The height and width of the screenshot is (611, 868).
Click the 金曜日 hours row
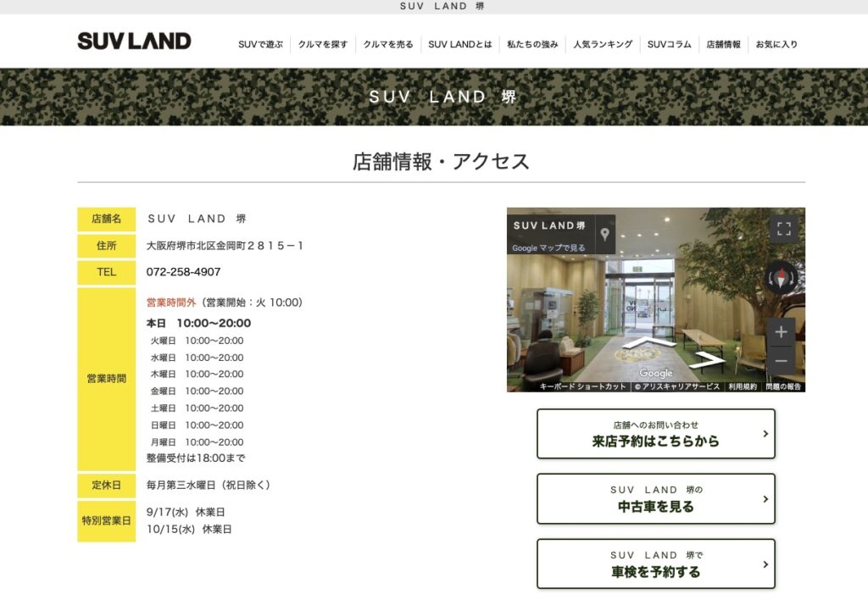pos(197,392)
